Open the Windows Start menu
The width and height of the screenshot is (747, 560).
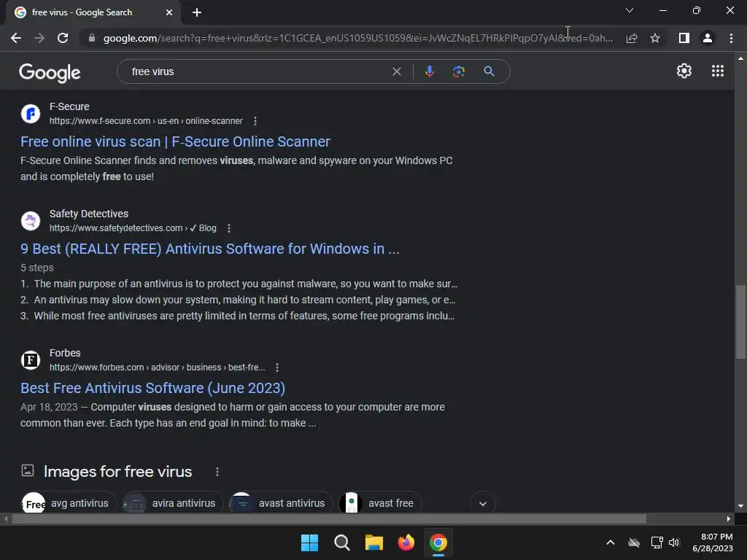(x=309, y=542)
